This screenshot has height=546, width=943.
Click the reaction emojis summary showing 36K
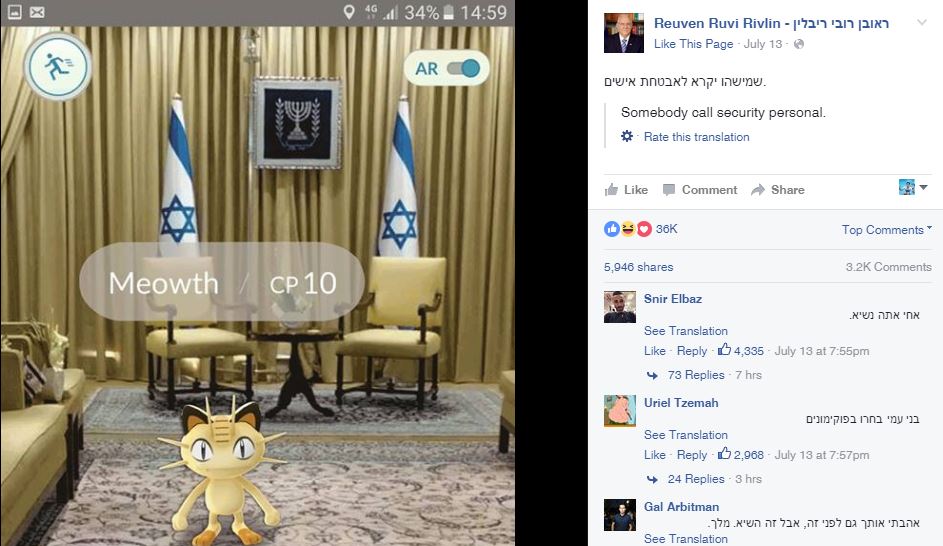640,229
